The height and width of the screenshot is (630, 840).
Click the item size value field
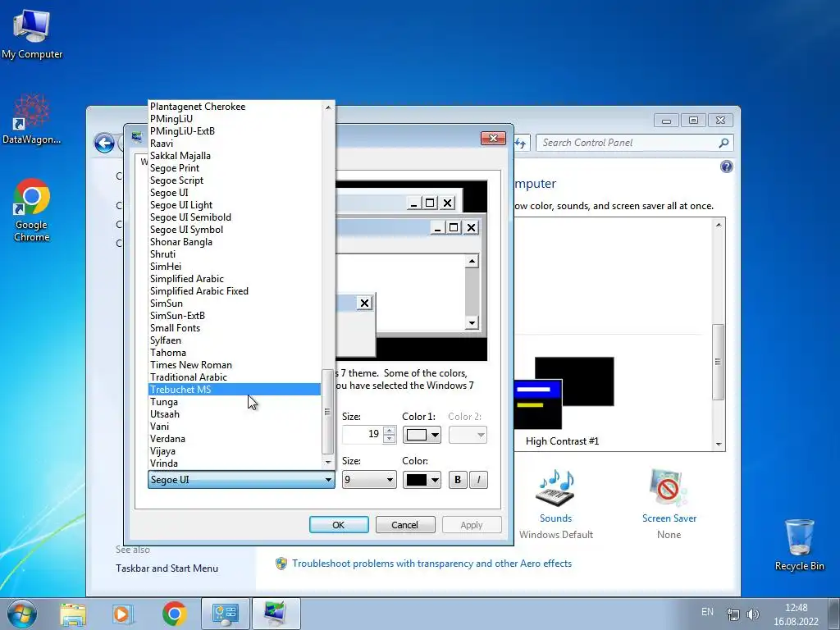coord(363,435)
